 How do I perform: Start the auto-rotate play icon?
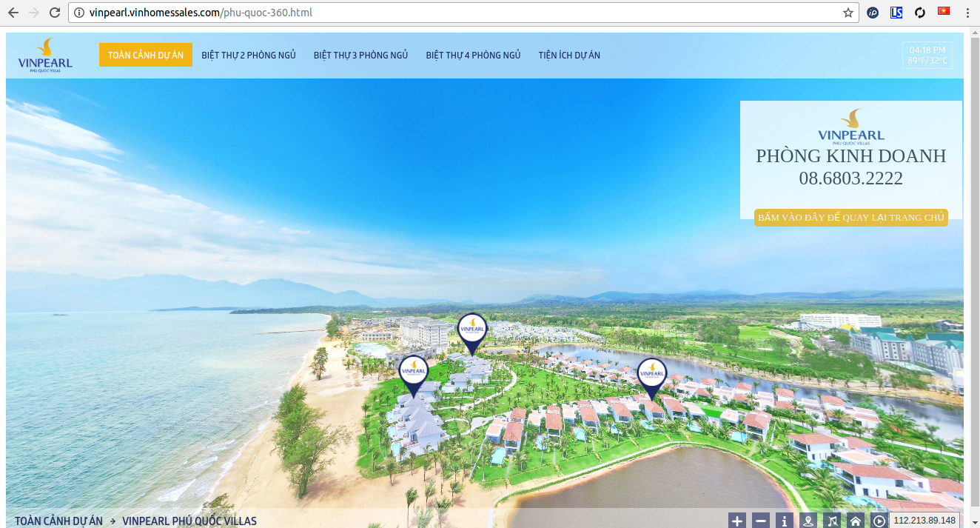(879, 521)
